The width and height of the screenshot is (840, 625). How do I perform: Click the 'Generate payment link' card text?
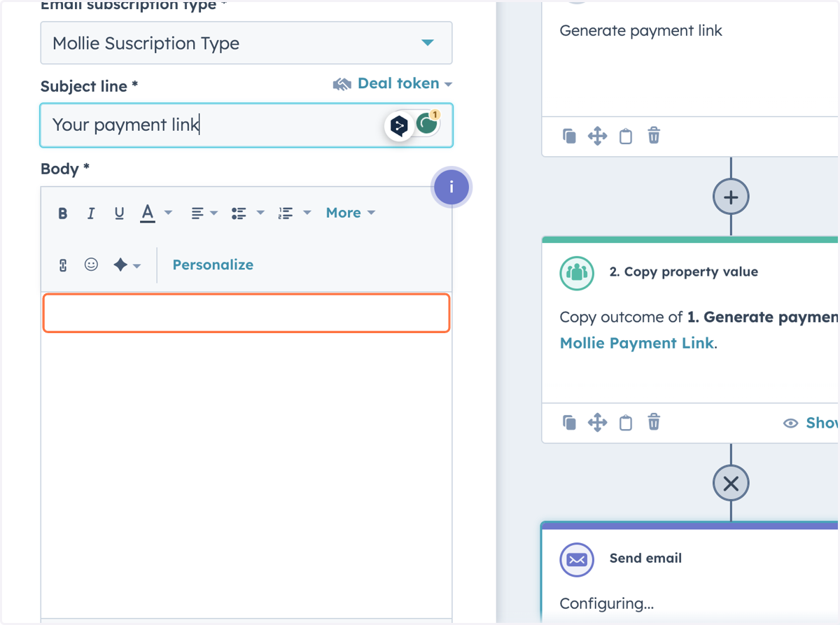pyautogui.click(x=640, y=31)
